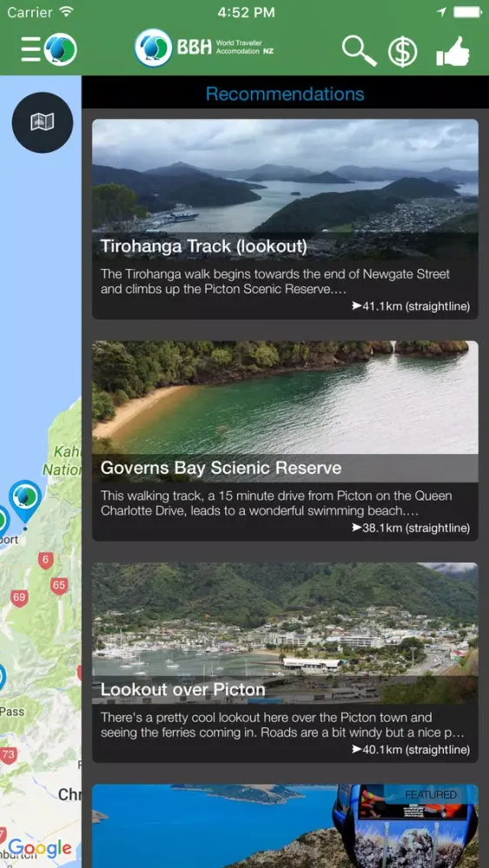Open search with the magnifying glass
489x868 pixels.
coord(359,51)
